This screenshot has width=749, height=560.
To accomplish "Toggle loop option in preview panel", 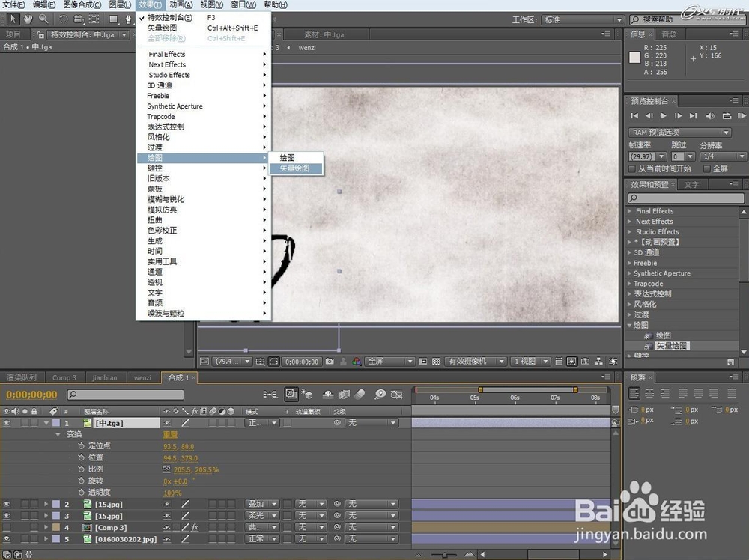I will [x=727, y=115].
